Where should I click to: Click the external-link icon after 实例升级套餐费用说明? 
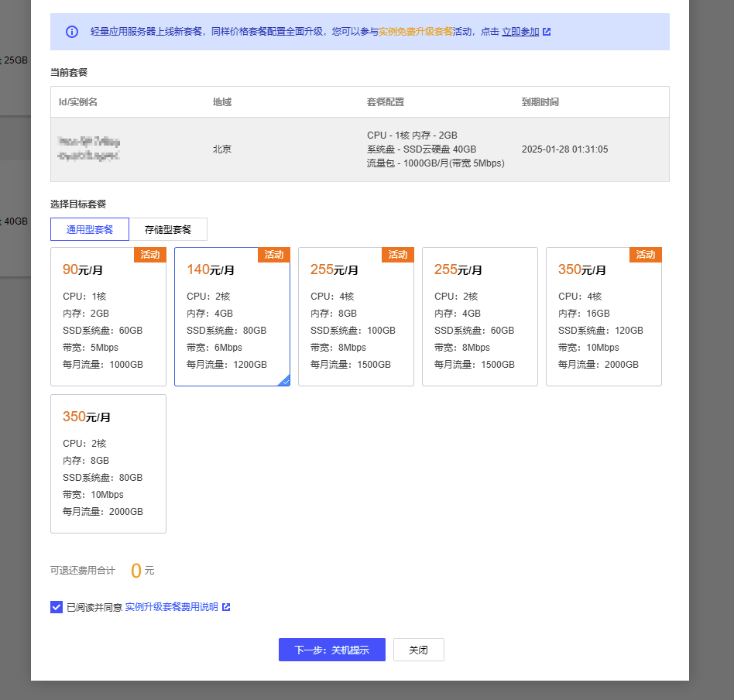click(x=226, y=607)
